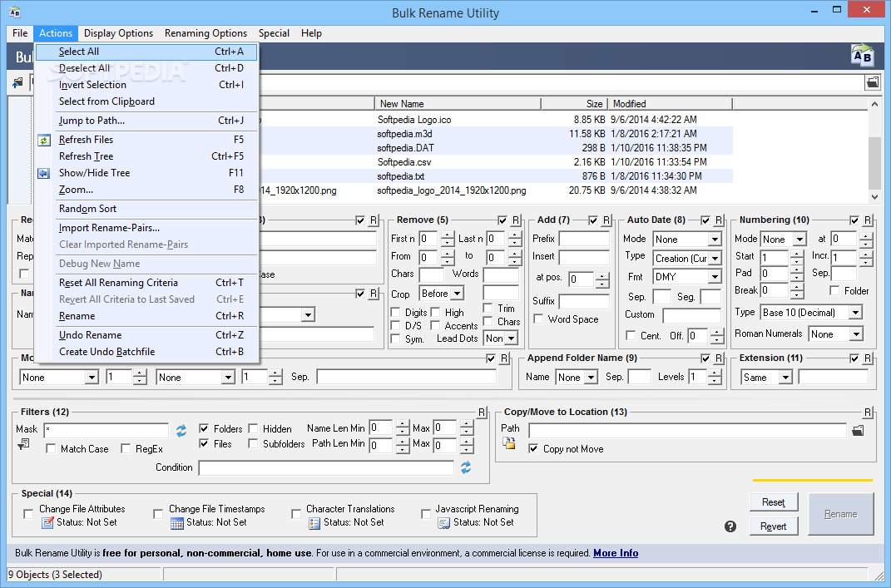891x588 pixels.
Task: Click the folder icon left of the path bar
Action: pos(17,83)
